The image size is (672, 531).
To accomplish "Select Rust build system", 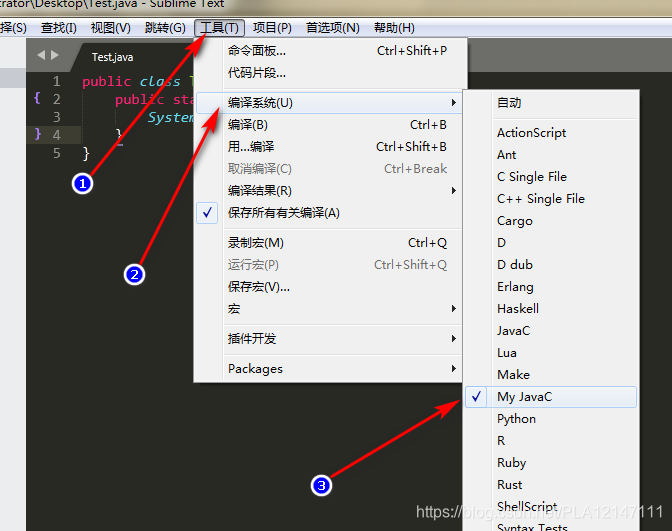I will click(x=551, y=485).
